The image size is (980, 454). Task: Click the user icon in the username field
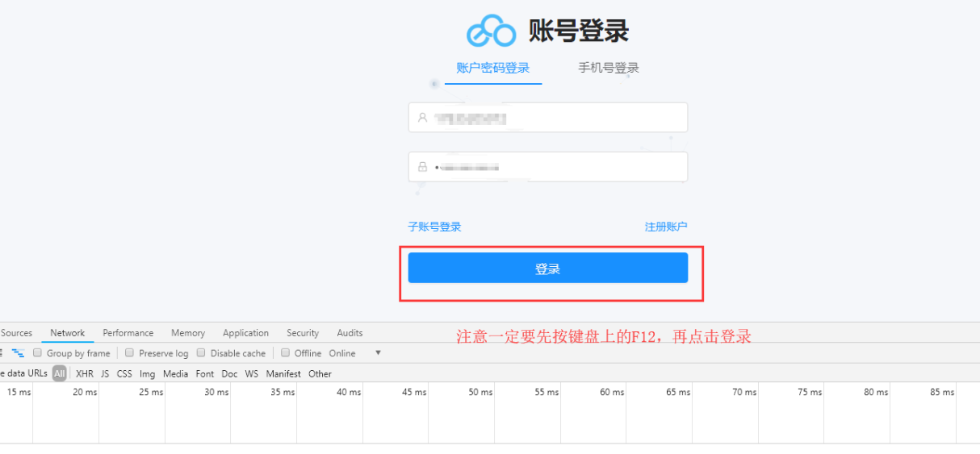pos(422,118)
